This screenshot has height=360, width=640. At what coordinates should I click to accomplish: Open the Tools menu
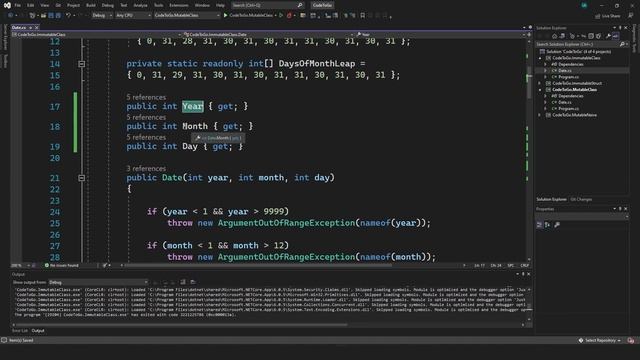pyautogui.click(x=158, y=5)
